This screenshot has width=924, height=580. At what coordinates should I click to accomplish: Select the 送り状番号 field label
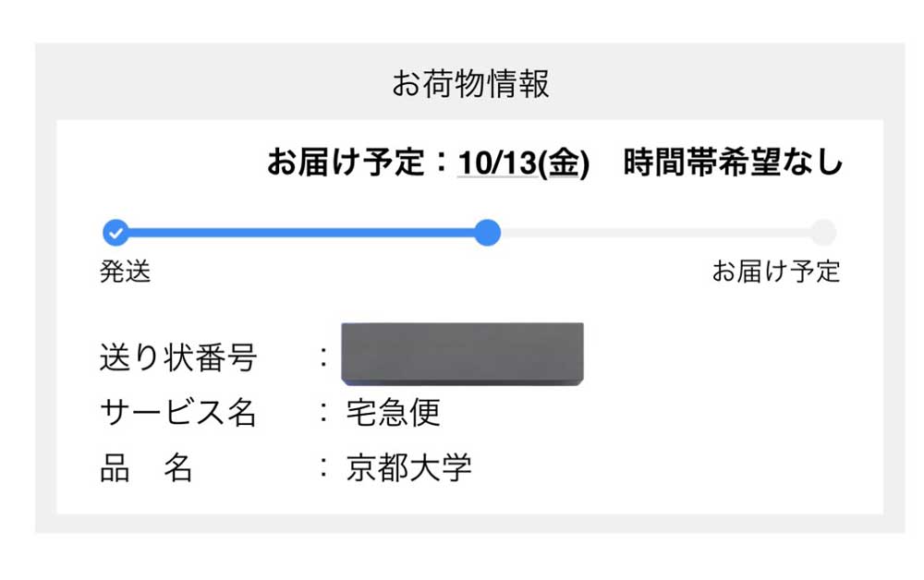pos(178,357)
